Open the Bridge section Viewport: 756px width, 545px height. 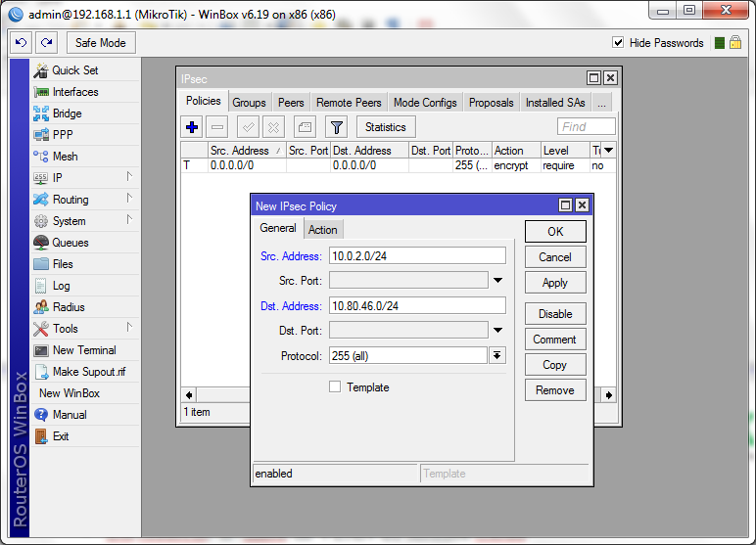[x=85, y=114]
